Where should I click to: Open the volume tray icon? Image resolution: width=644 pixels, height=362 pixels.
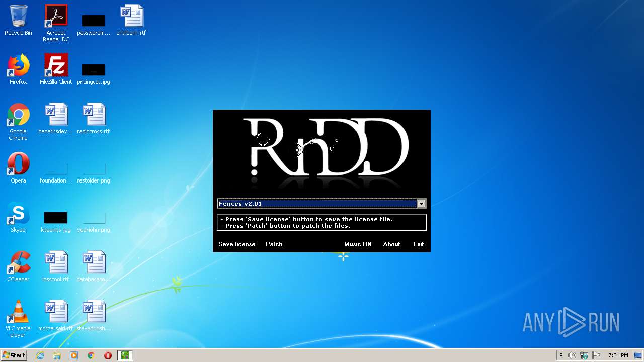click(572, 355)
